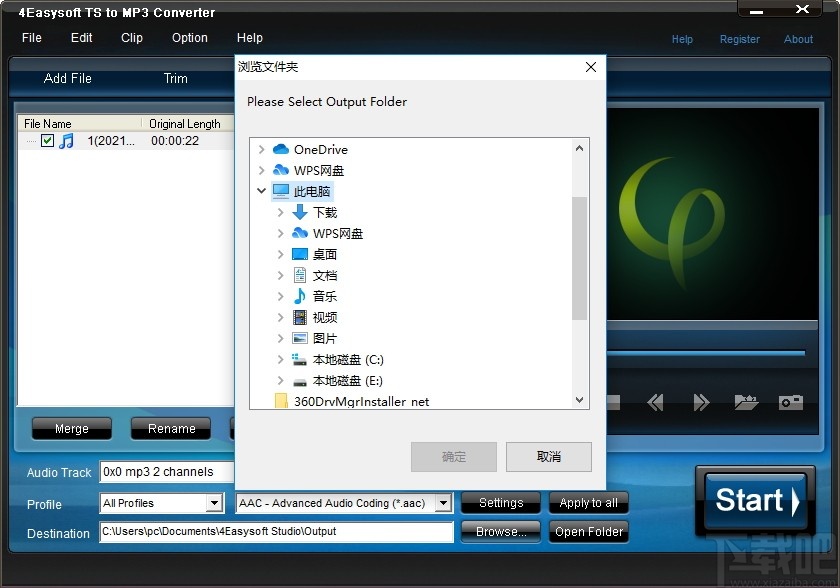Select the fast rewind playback icon

[x=656, y=401]
